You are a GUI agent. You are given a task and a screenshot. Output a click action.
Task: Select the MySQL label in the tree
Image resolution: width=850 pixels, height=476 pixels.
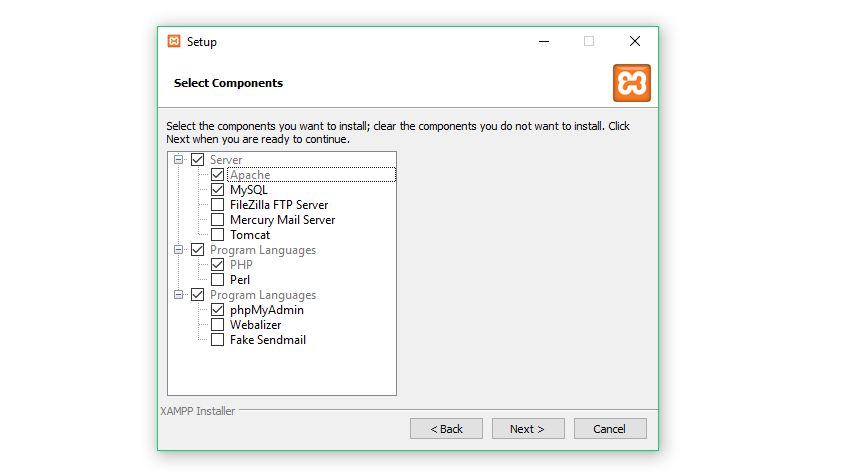click(x=249, y=190)
